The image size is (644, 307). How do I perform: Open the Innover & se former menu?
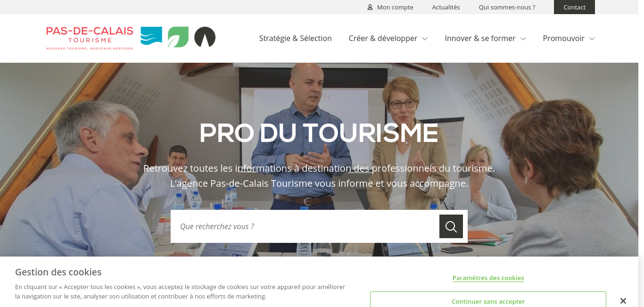coord(480,38)
